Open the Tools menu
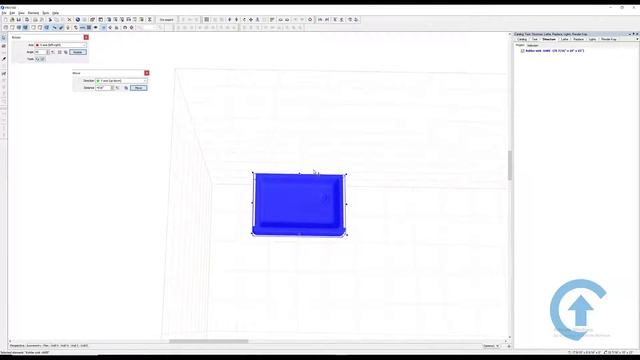The height and width of the screenshot is (360, 640). 46,13
